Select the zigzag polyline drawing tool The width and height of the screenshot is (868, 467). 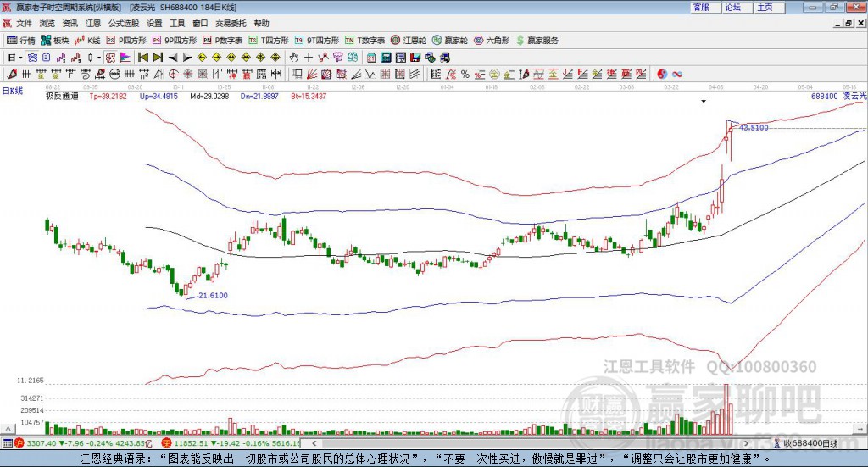point(370,74)
